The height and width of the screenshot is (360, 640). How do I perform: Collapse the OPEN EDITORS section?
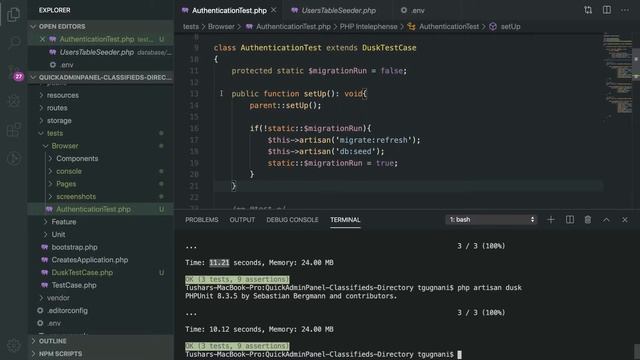pos(101,27)
